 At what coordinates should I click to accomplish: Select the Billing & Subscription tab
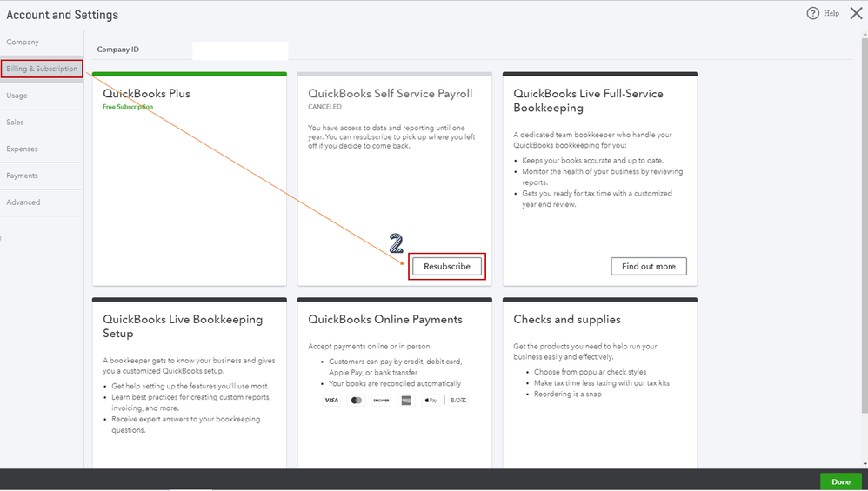[42, 69]
